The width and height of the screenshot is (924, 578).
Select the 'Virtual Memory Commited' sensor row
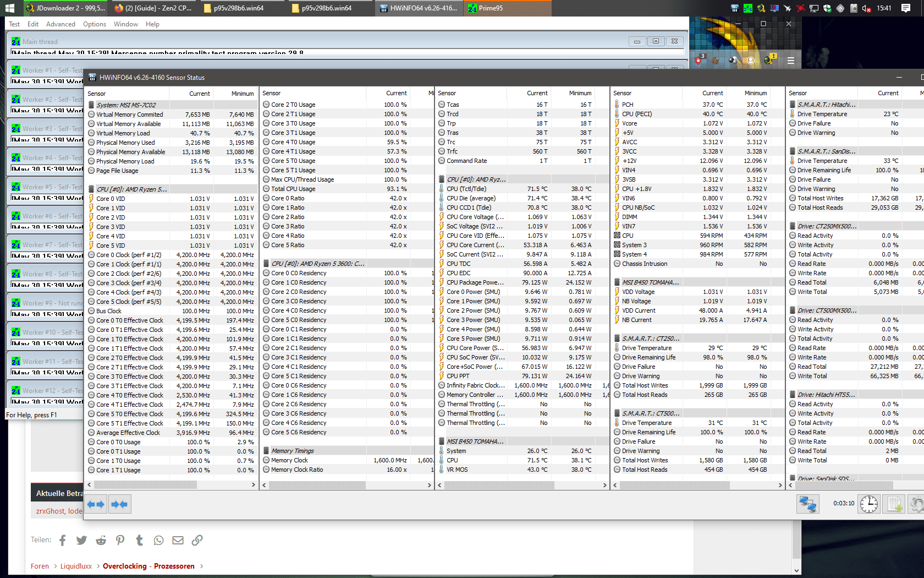[x=171, y=114]
